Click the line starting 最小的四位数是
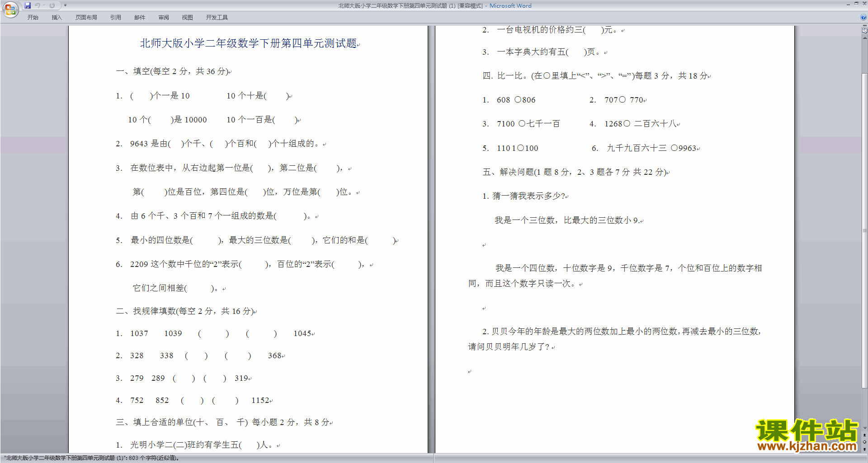Image resolution: width=868 pixels, height=463 pixels. (257, 240)
